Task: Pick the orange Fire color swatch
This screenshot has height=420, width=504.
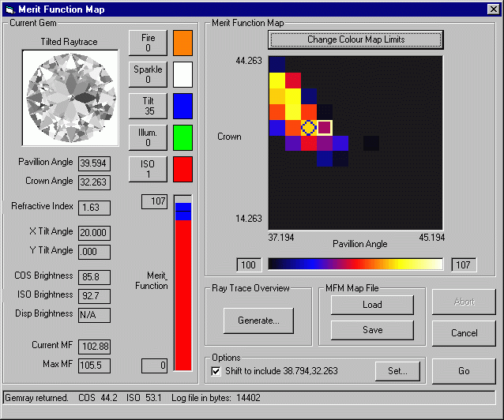Action: [x=183, y=43]
